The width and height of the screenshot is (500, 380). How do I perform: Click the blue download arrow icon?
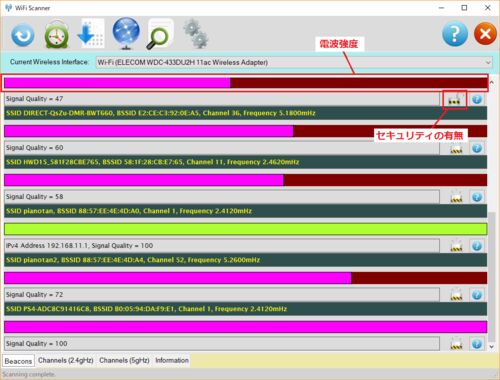[91, 34]
